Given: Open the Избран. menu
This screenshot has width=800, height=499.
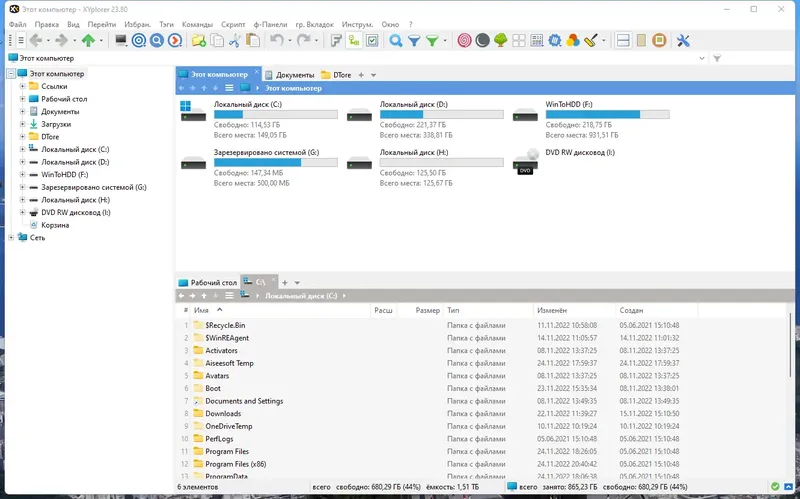Looking at the screenshot, I should coord(137,24).
